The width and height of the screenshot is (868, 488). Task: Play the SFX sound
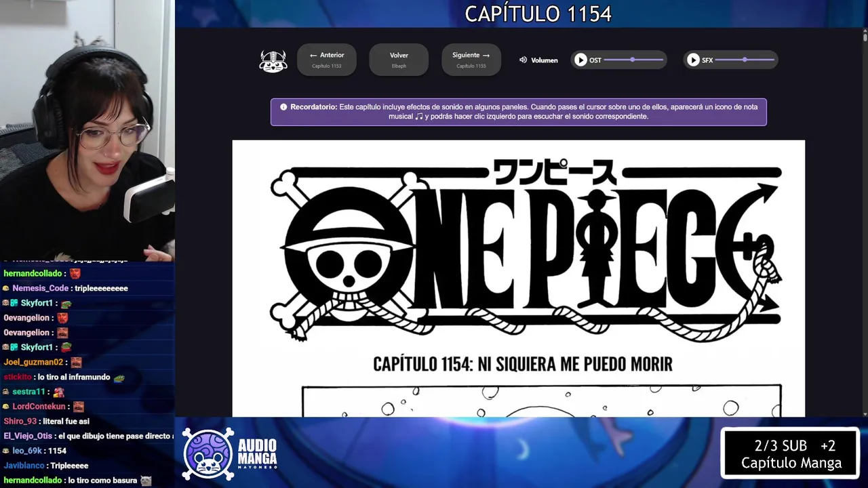[x=693, y=60]
